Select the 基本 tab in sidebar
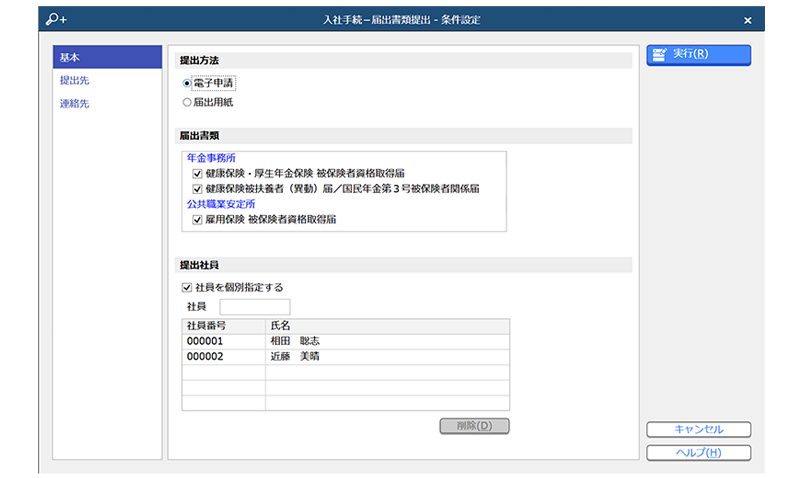Viewport: 800px width, 478px height. [x=106, y=57]
